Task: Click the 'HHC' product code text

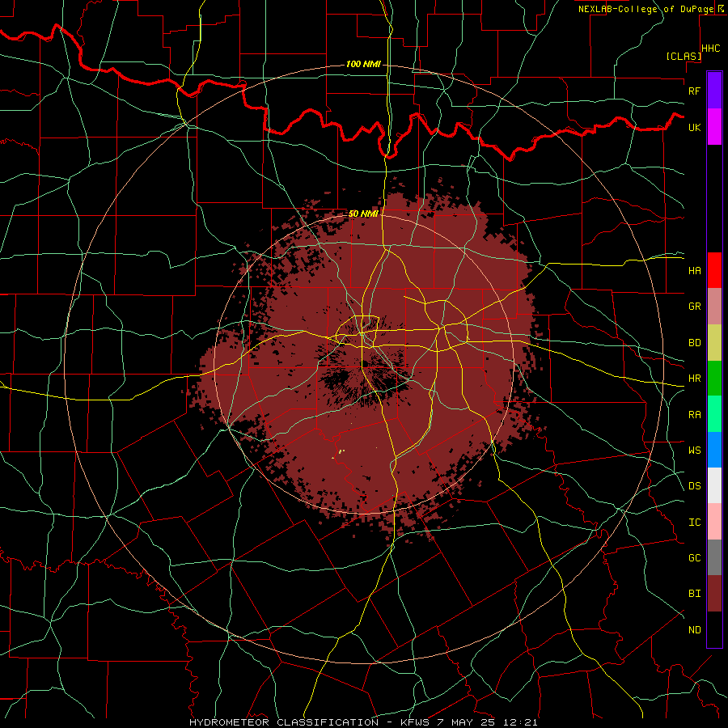Action: pos(711,49)
